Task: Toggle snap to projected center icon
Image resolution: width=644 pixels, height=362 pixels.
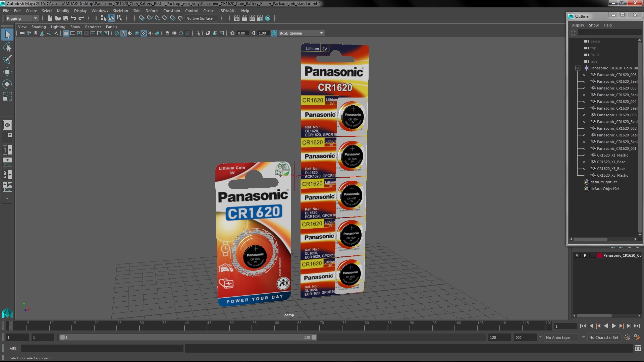Action: pyautogui.click(x=165, y=18)
